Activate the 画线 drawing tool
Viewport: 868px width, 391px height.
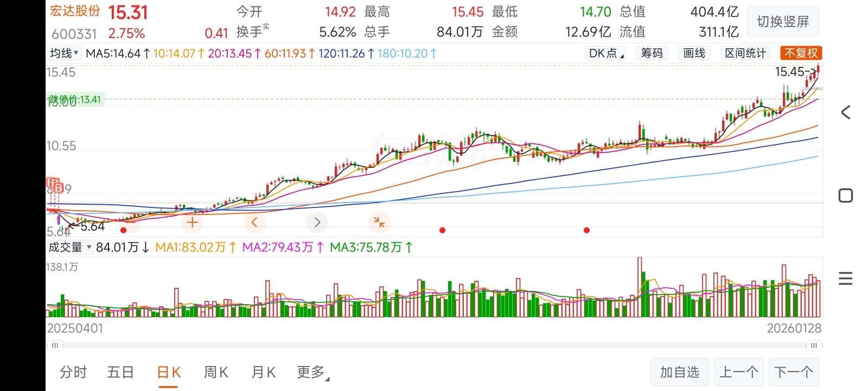[694, 53]
